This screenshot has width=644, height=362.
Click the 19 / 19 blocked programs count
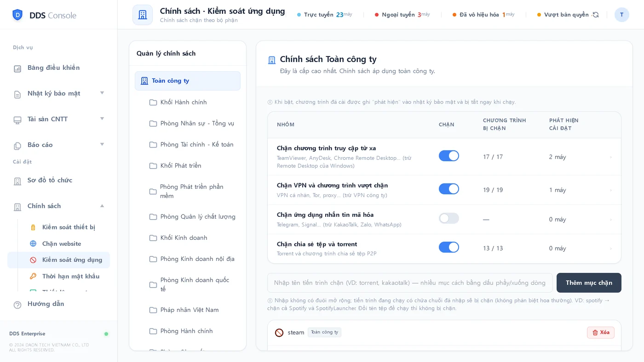coord(493,190)
